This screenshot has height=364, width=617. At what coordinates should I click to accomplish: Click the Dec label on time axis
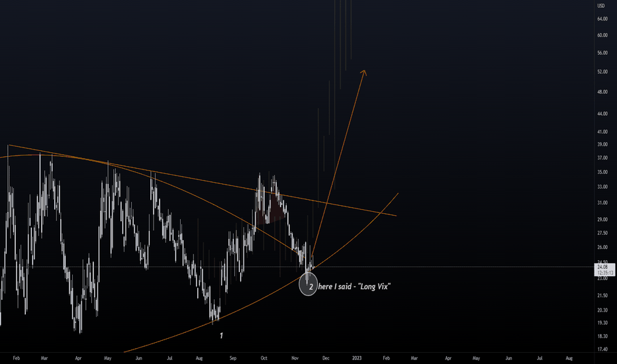click(x=326, y=358)
